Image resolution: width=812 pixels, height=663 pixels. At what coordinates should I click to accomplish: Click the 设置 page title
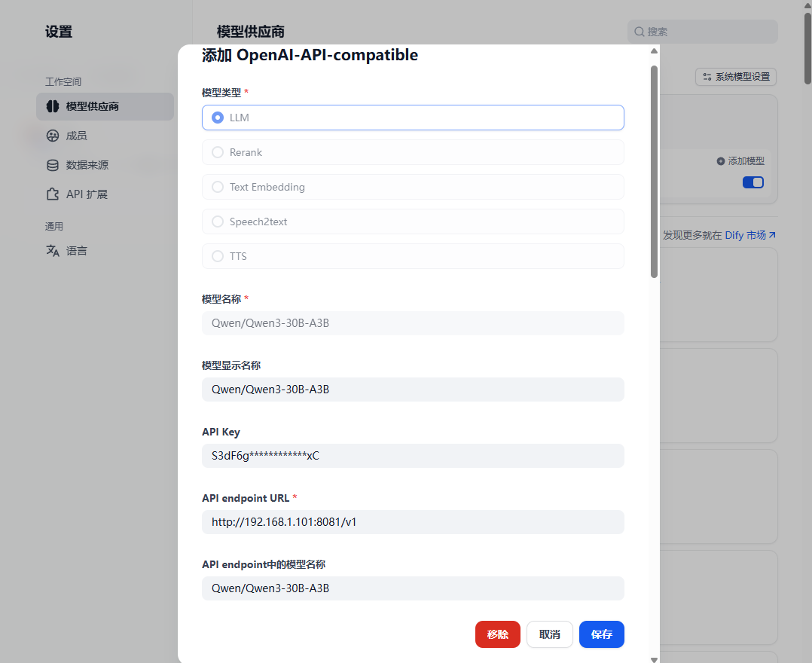59,32
